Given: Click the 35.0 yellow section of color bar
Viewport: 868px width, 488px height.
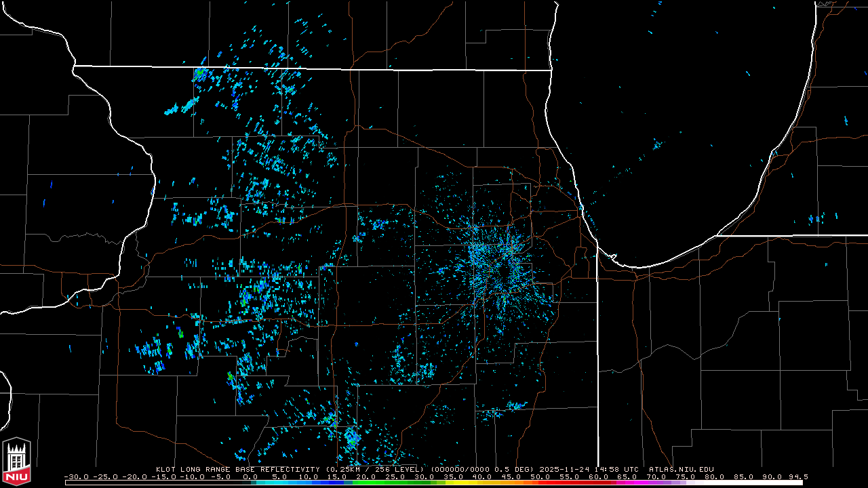Looking at the screenshot, I should (x=454, y=483).
